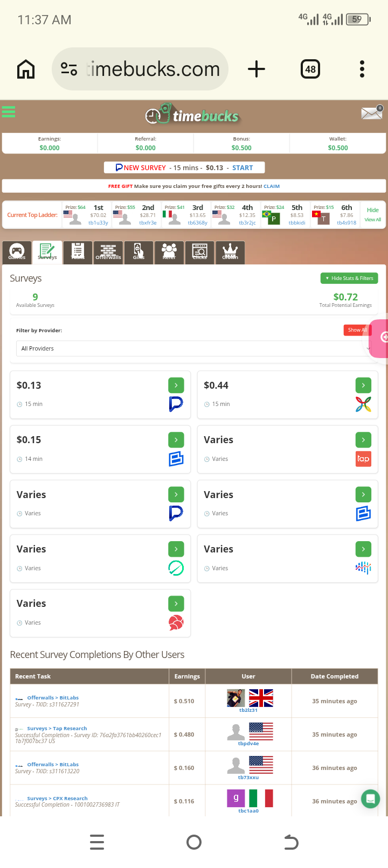Open the Tasks clipboard tab
The height and width of the screenshot is (868, 388).
click(x=78, y=252)
